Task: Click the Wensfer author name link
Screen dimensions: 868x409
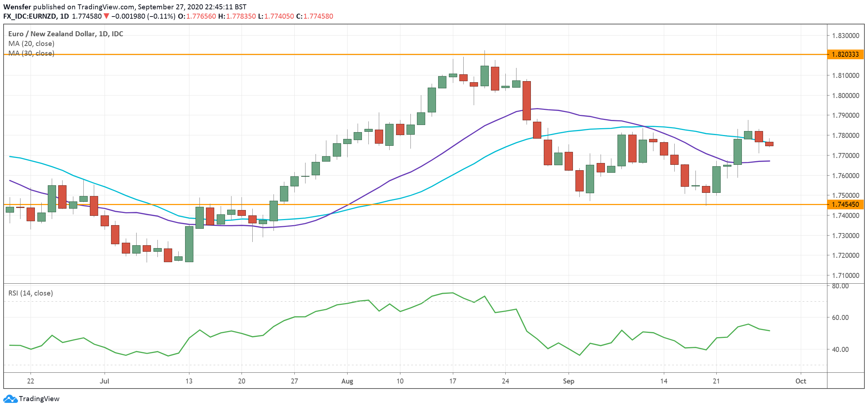Action: click(18, 6)
